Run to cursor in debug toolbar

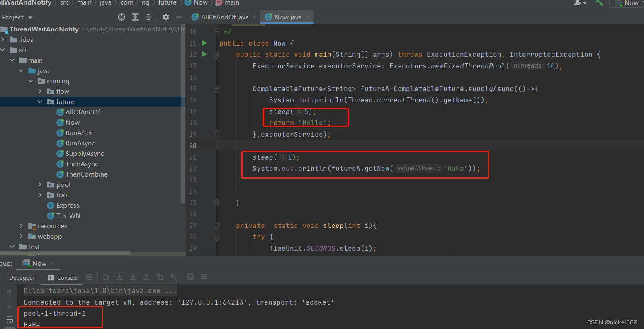coord(173,277)
